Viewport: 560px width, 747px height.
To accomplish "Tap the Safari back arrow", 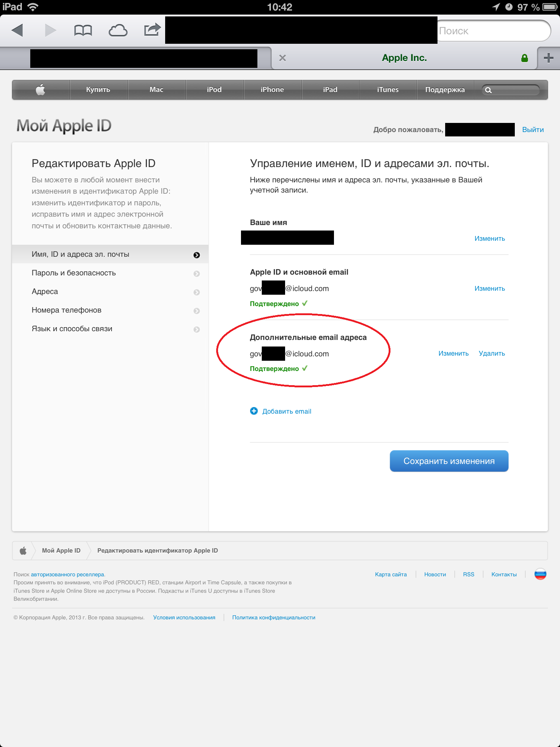I will 17,30.
